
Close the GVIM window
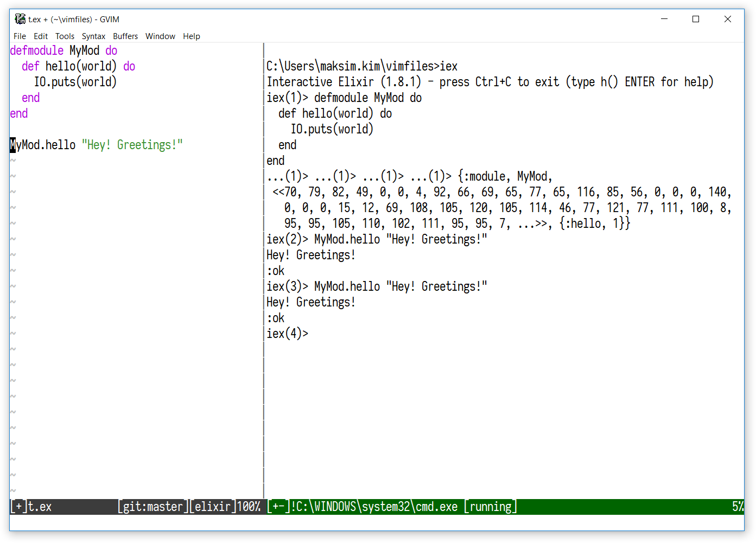click(728, 19)
